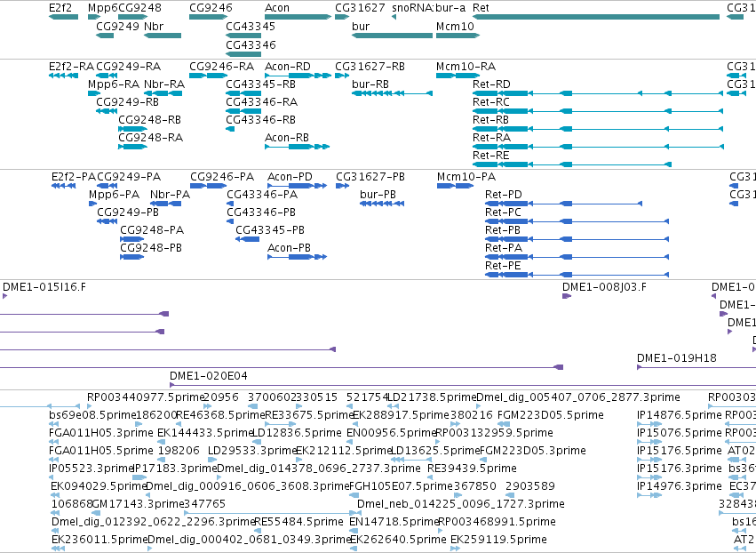This screenshot has width=756, height=553.
Task: Click the Mcm10 gene label
Action: [455, 26]
